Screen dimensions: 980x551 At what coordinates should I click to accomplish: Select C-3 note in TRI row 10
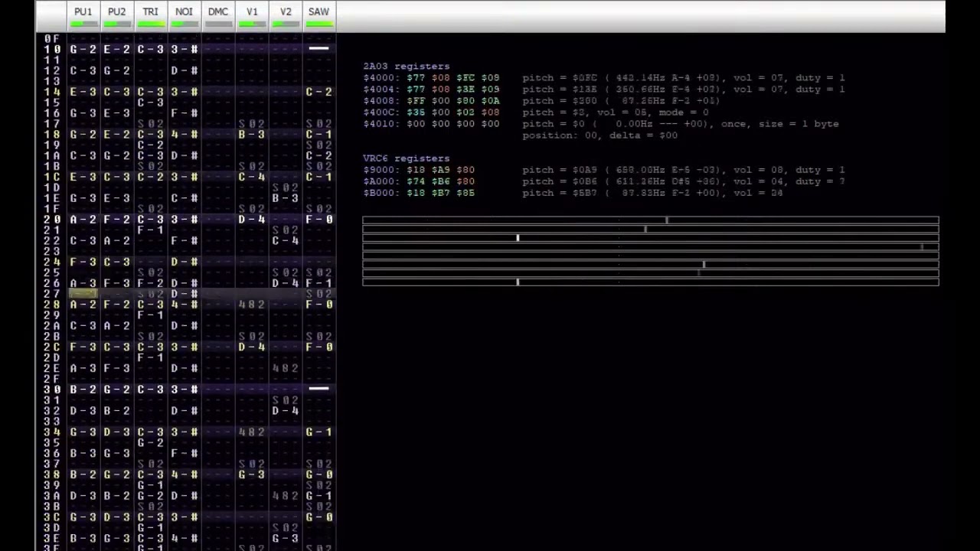[x=151, y=49]
